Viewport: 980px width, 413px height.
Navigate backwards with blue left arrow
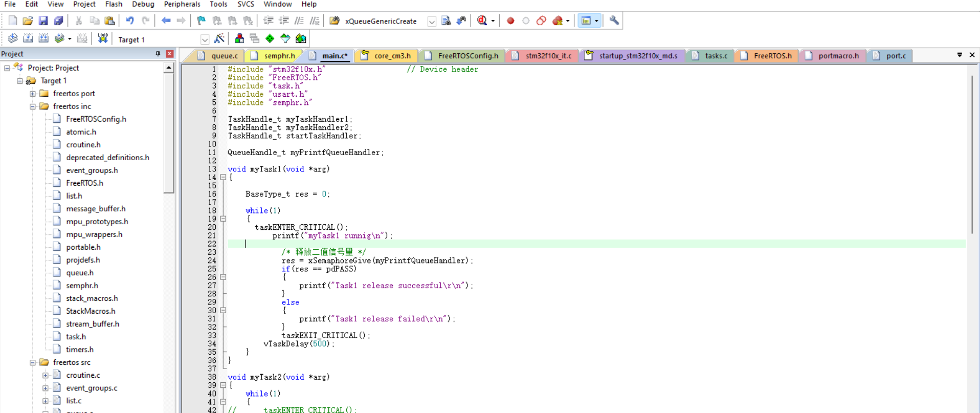point(166,21)
